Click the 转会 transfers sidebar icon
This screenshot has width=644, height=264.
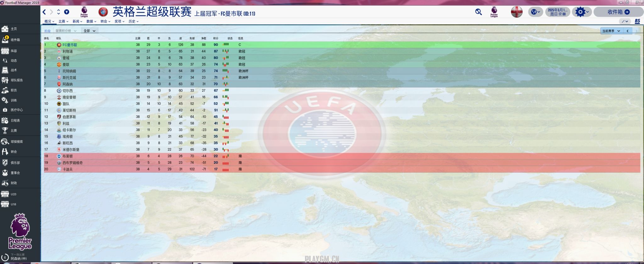point(5,152)
